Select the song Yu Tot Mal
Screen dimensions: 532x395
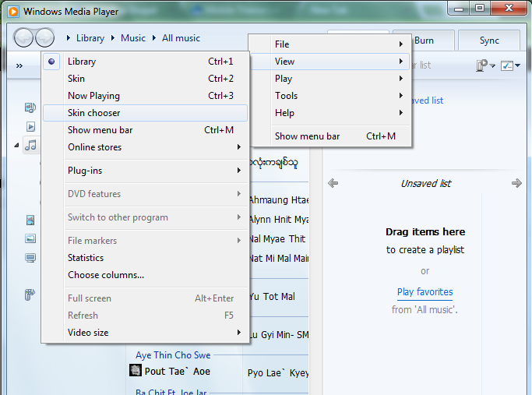pos(272,297)
